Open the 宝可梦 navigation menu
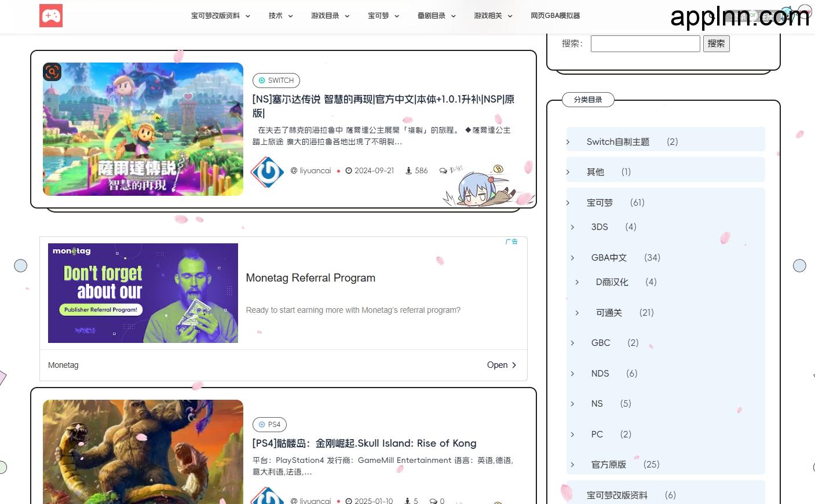 (x=378, y=16)
